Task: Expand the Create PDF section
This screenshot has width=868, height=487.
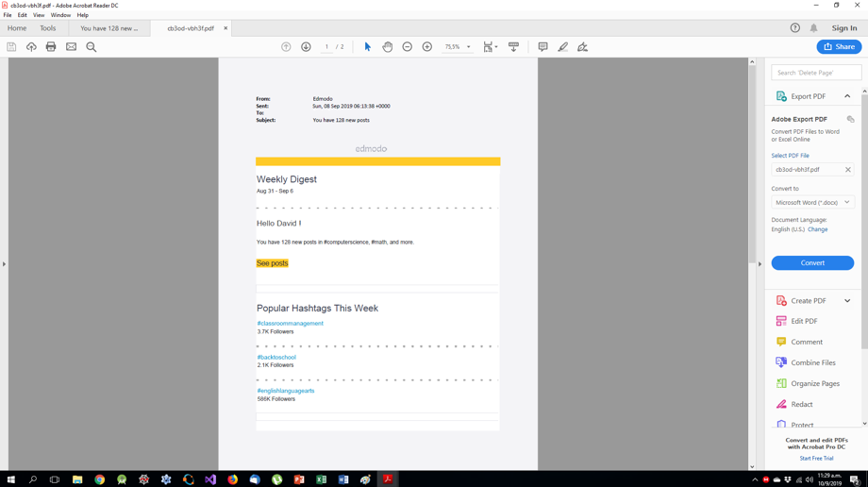Action: 847,301
